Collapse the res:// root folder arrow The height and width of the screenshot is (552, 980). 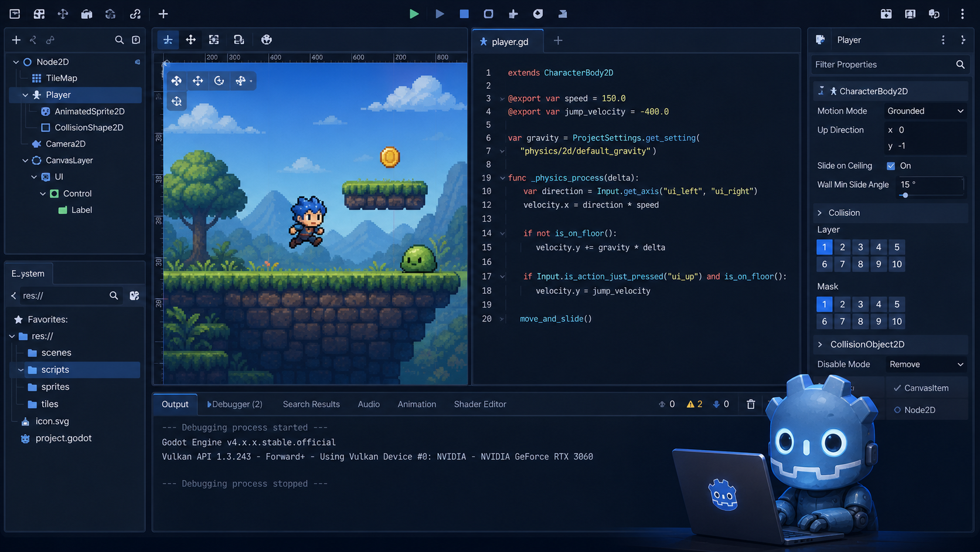click(12, 336)
